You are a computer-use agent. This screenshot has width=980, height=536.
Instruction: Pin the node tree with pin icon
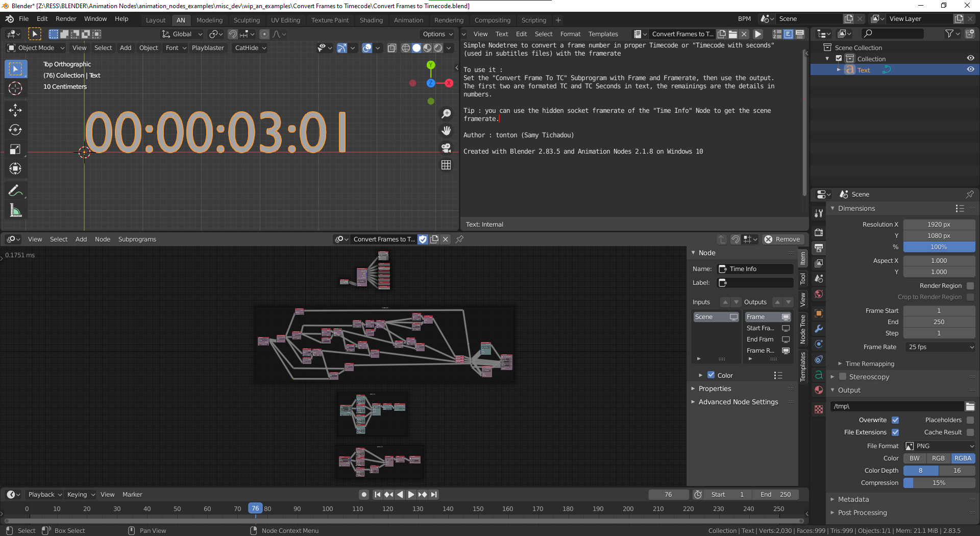pos(459,239)
